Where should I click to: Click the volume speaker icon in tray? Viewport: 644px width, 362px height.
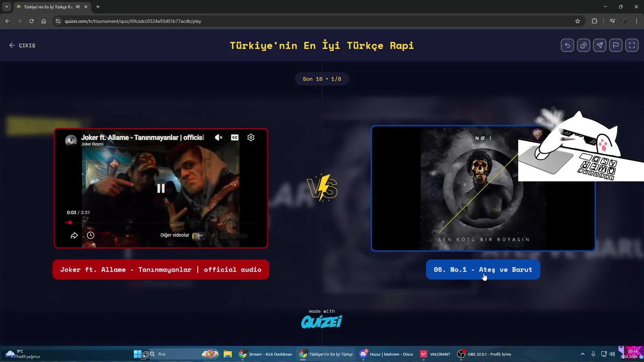coord(612,354)
